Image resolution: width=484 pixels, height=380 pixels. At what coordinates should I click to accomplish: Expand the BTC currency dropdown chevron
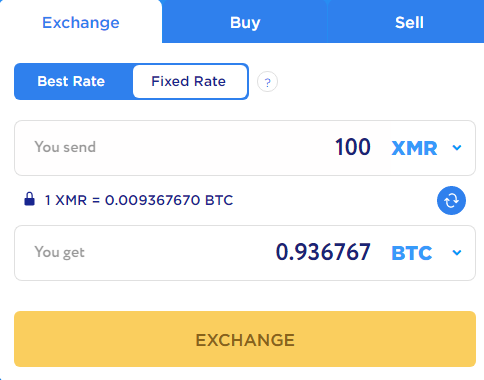(457, 253)
